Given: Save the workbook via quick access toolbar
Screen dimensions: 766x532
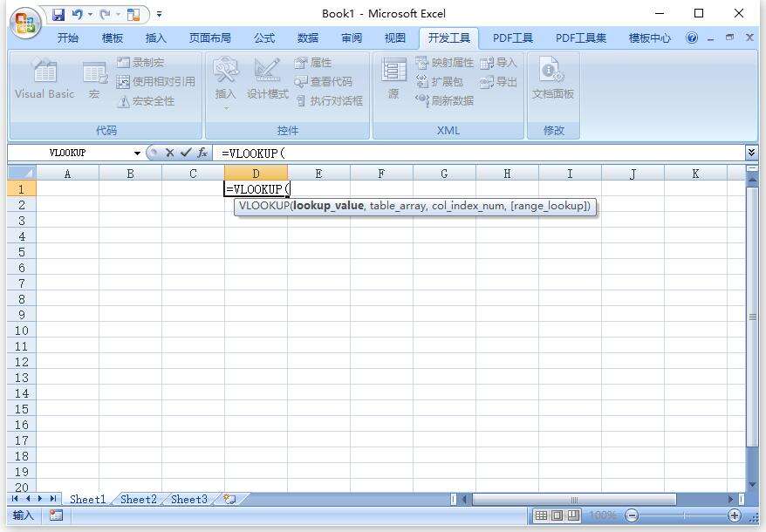Looking at the screenshot, I should [58, 15].
